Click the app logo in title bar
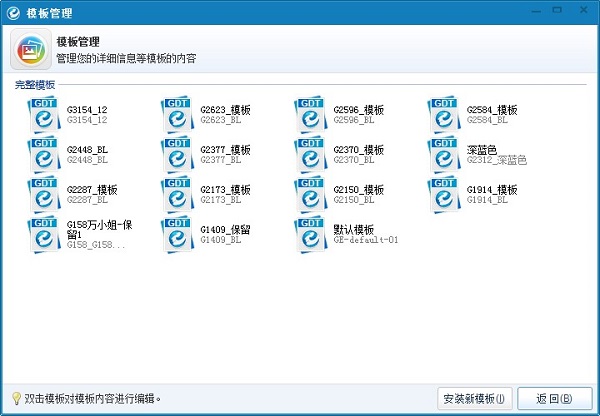The width and height of the screenshot is (600, 416). click(x=13, y=13)
